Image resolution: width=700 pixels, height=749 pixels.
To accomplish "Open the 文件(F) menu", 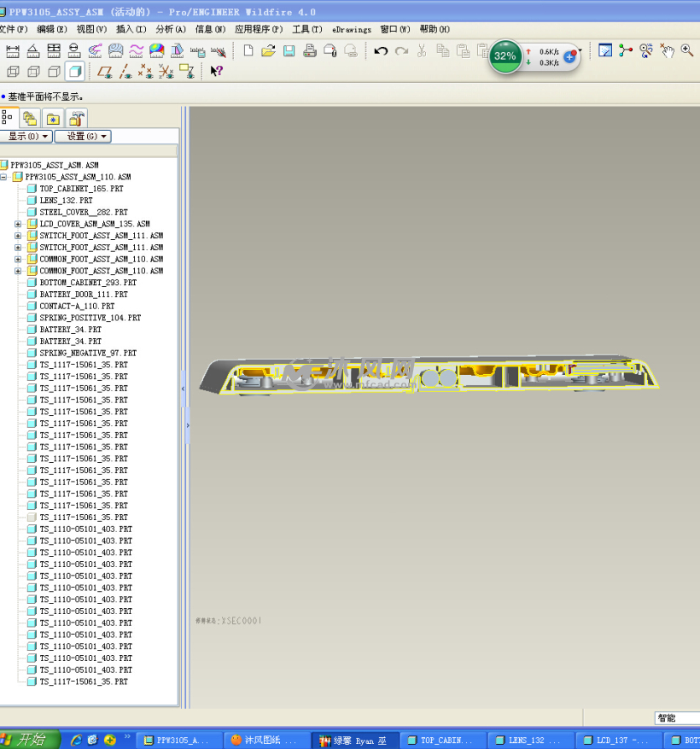I will pos(14,30).
